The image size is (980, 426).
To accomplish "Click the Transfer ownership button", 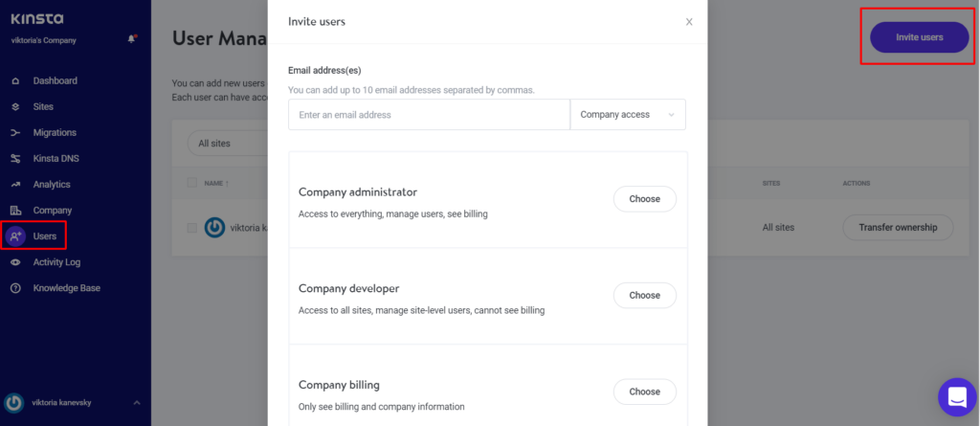I will [898, 228].
